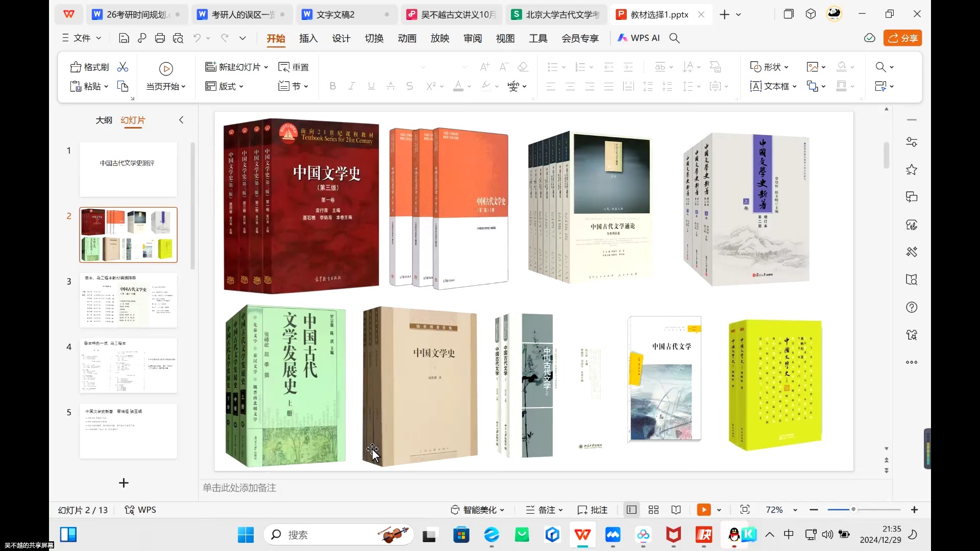The image size is (980, 551).
Task: Click the Arrange layers icon in the ribbon
Action: pos(812,86)
